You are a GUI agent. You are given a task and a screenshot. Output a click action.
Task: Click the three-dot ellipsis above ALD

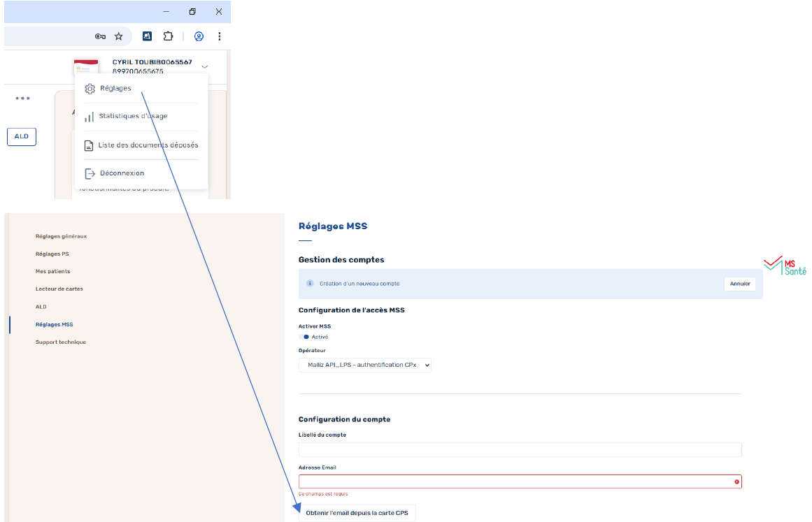(22, 99)
